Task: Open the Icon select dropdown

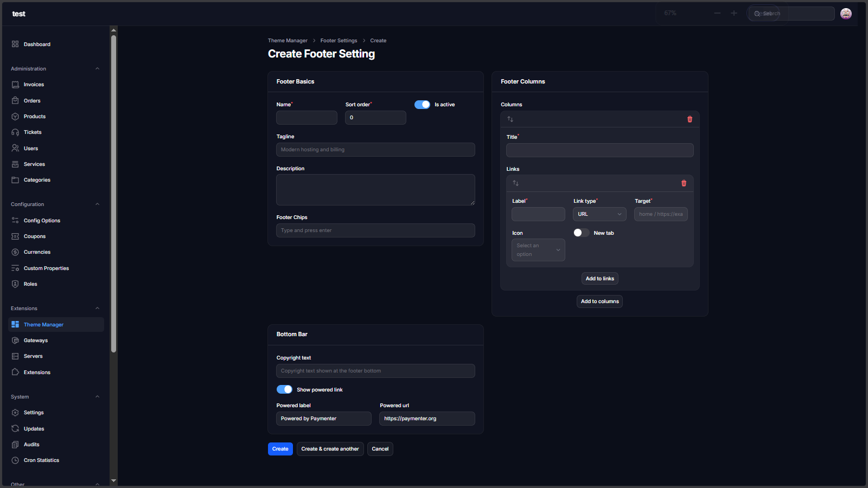Action: point(538,250)
